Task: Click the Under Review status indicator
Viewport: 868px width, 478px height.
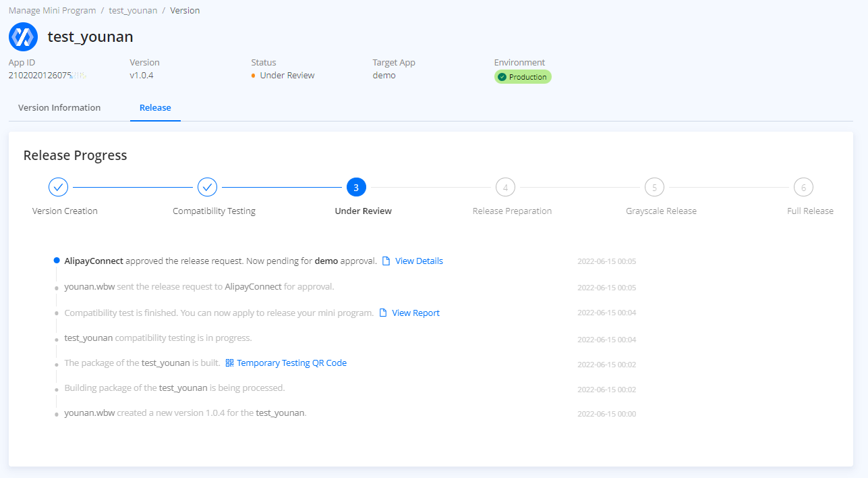Action: tap(287, 76)
